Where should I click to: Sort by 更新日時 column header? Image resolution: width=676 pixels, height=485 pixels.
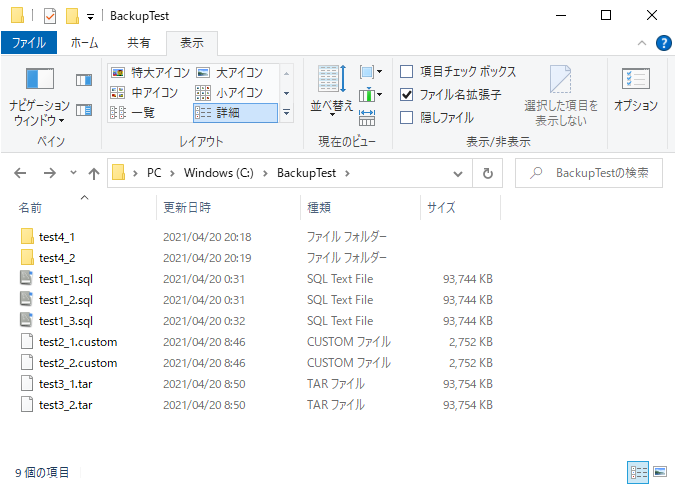point(187,208)
